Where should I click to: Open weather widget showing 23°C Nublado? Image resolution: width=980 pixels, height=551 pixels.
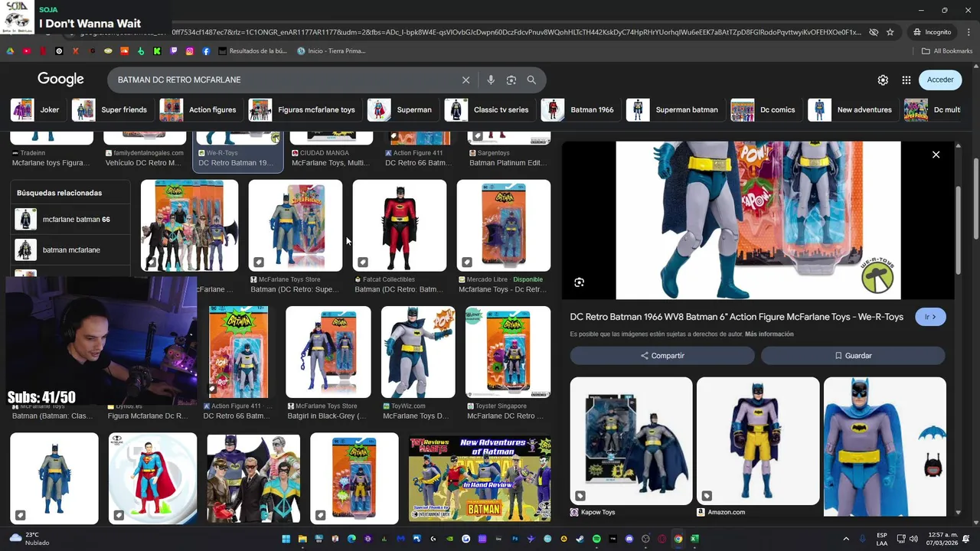[31, 539]
